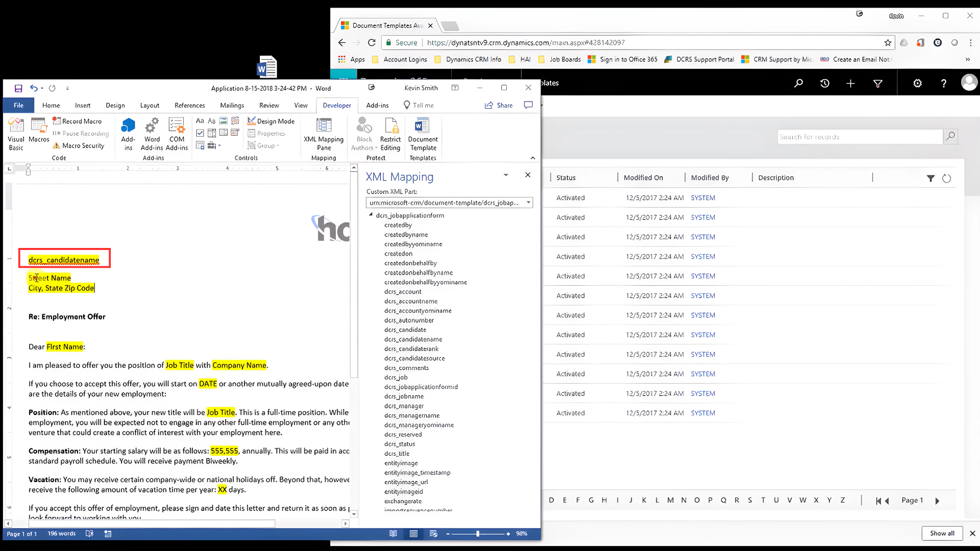Open CRM advanced find funnel icon

point(878,83)
